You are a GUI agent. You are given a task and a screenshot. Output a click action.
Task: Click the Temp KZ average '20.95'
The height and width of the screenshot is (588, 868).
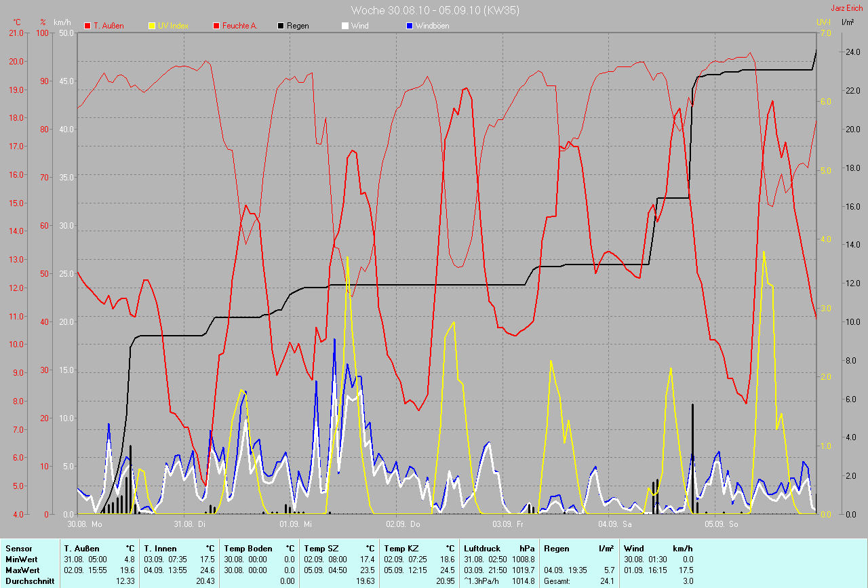pos(445,581)
